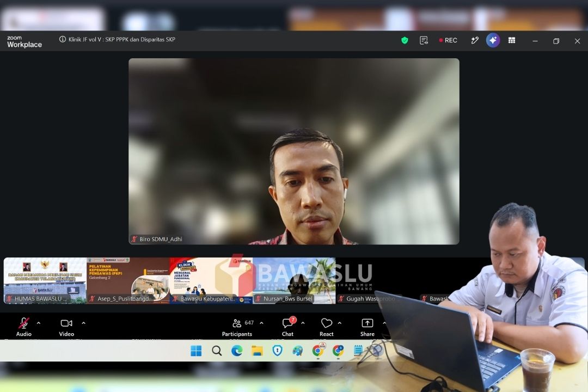588x392 pixels.
Task: Expand the caret next to React
Action: tap(339, 323)
